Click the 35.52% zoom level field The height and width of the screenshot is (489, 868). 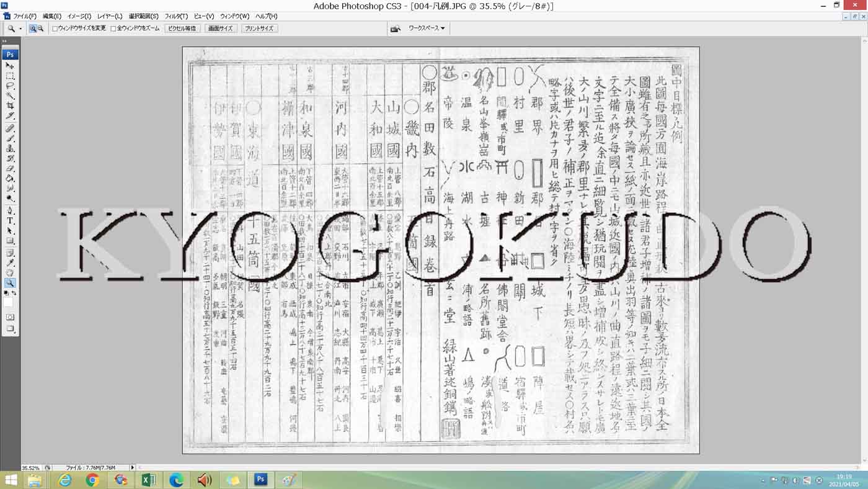(31, 468)
